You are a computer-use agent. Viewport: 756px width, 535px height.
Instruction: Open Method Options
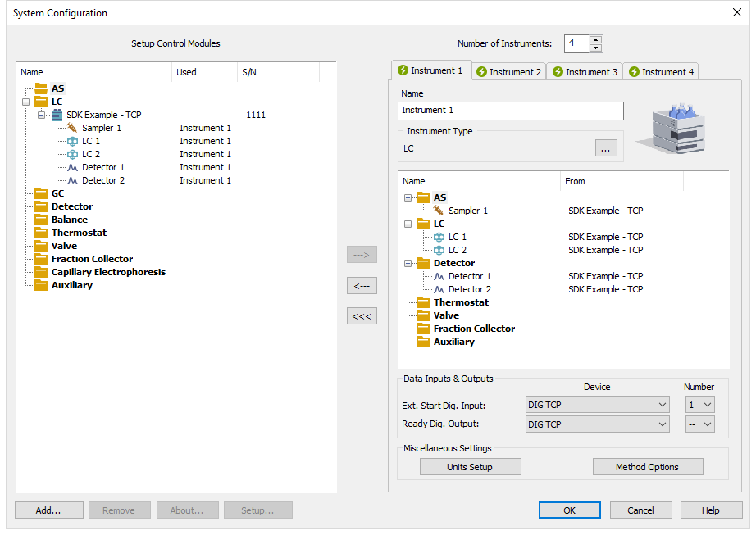648,466
